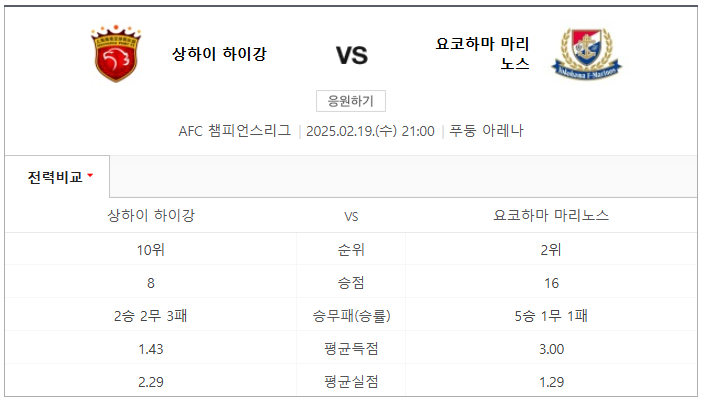Click the AFC 챔피언스리그 league label
This screenshot has width=704, height=401.
[x=234, y=131]
